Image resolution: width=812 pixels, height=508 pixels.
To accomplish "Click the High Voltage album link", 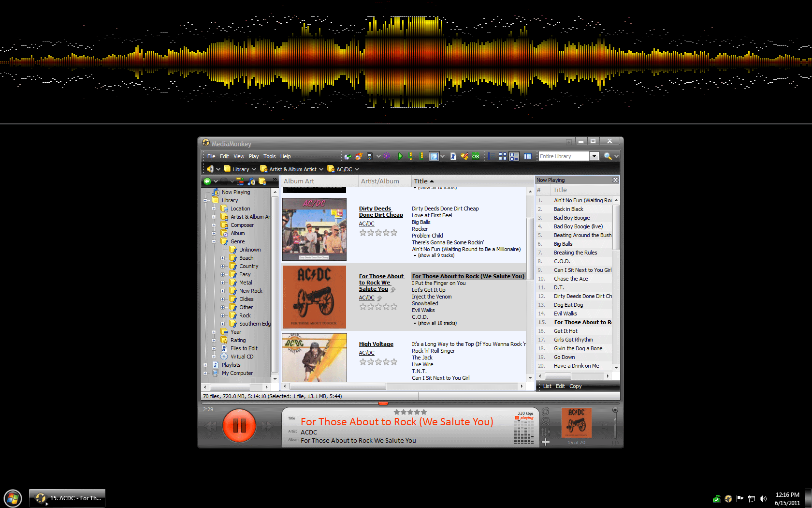I will 376,344.
